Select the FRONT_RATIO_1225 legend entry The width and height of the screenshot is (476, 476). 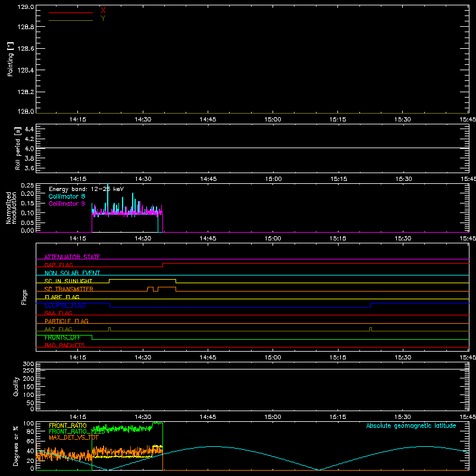pos(77,431)
